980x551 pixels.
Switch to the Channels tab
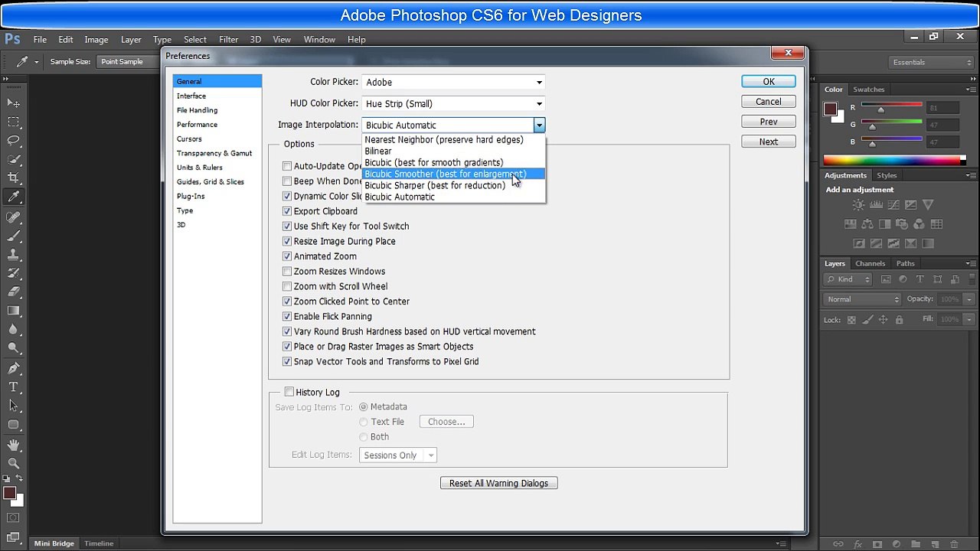871,263
